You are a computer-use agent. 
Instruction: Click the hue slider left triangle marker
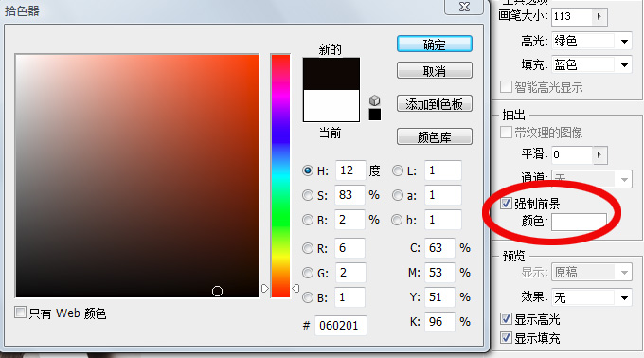265,289
